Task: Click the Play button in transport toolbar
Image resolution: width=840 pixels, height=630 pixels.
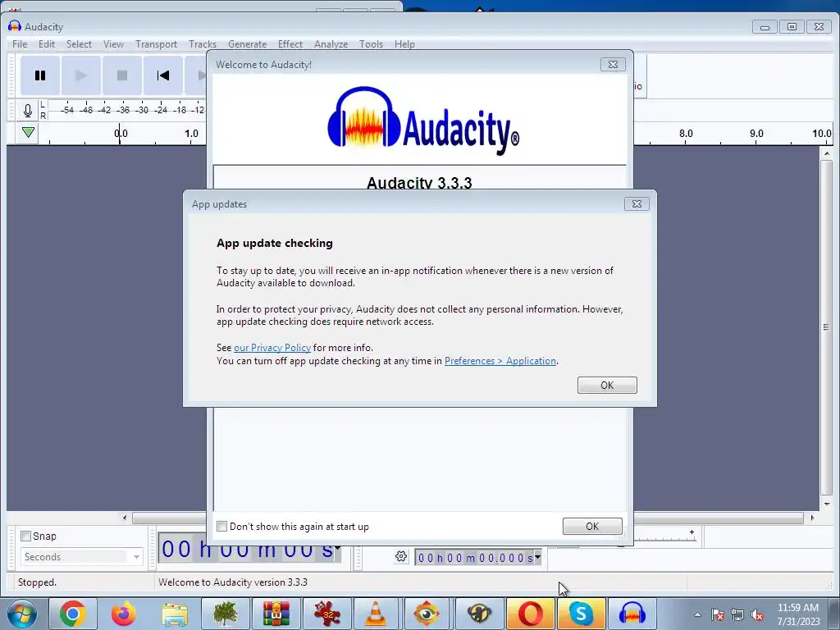Action: pos(81,75)
